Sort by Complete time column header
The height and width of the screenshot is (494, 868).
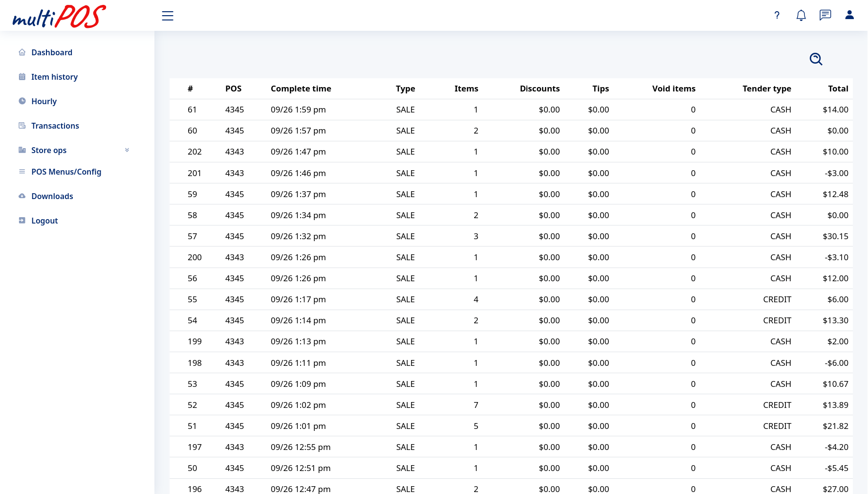(301, 89)
